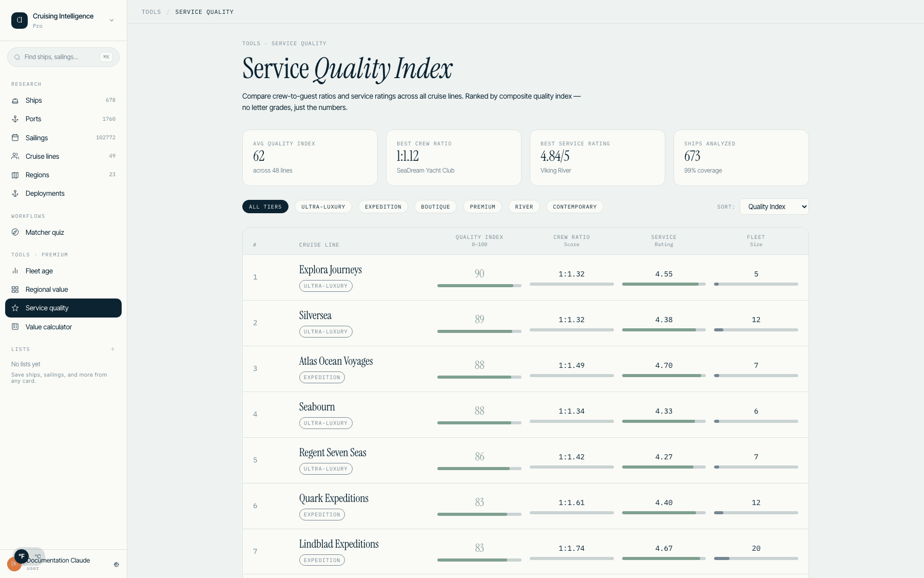
Task: Filter by Premium tier
Action: coord(483,207)
